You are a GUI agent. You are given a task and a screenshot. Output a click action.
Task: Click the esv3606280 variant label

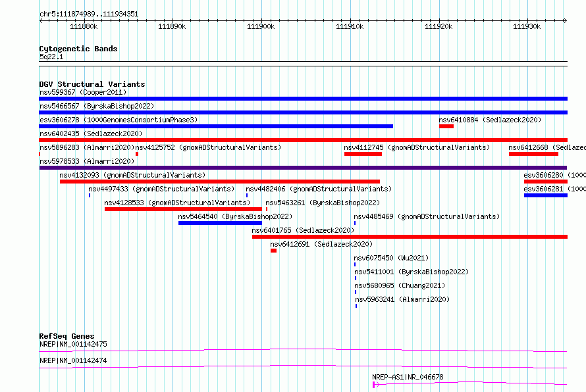[554, 175]
